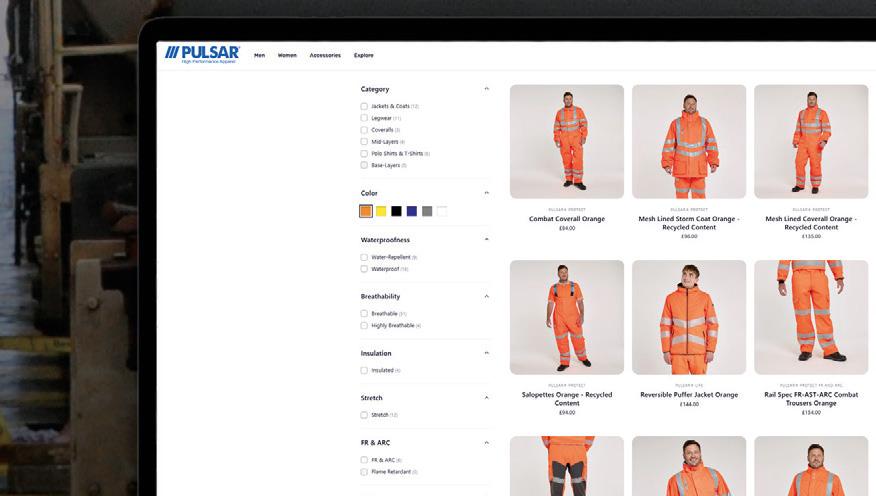876x496 pixels.
Task: Click the Waterproofness filter heading
Action: click(385, 240)
